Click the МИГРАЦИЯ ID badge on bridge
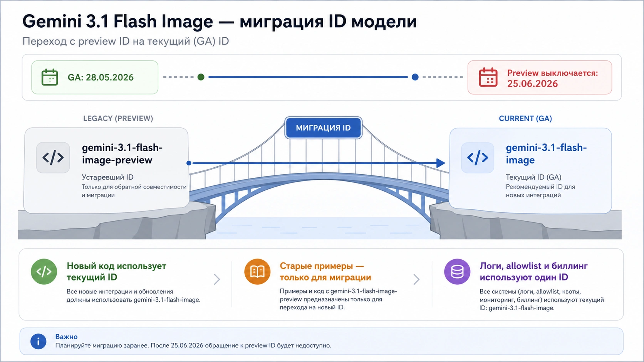Image resolution: width=644 pixels, height=362 pixels. pyautogui.click(x=324, y=128)
